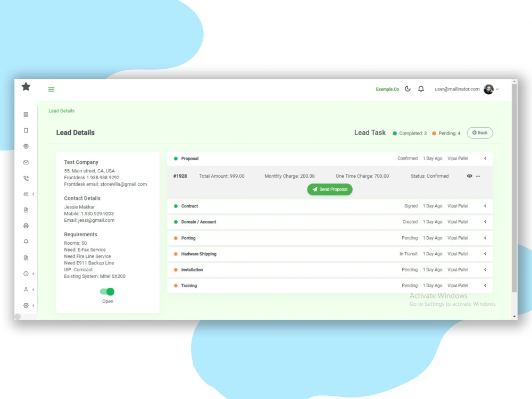Expand the Installation task row chevron
Screen dimensions: 532x399
point(485,270)
